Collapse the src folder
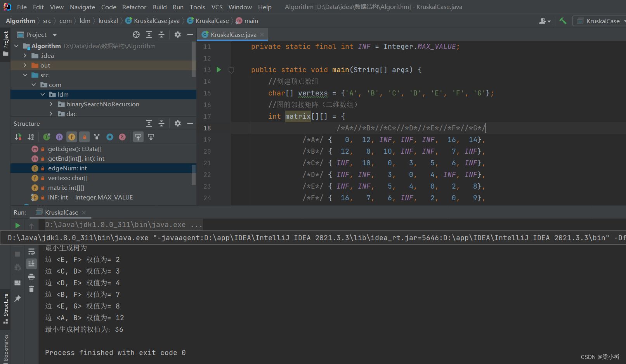The image size is (626, 364). [25, 75]
